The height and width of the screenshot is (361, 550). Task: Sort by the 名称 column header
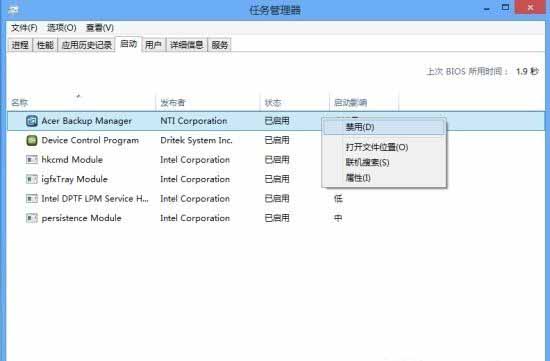(81, 102)
